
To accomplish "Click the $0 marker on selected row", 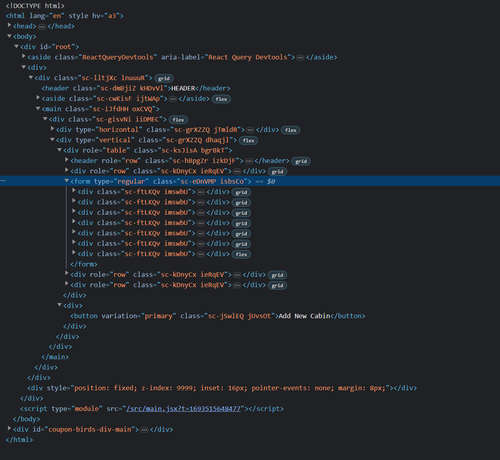I will click(x=271, y=181).
